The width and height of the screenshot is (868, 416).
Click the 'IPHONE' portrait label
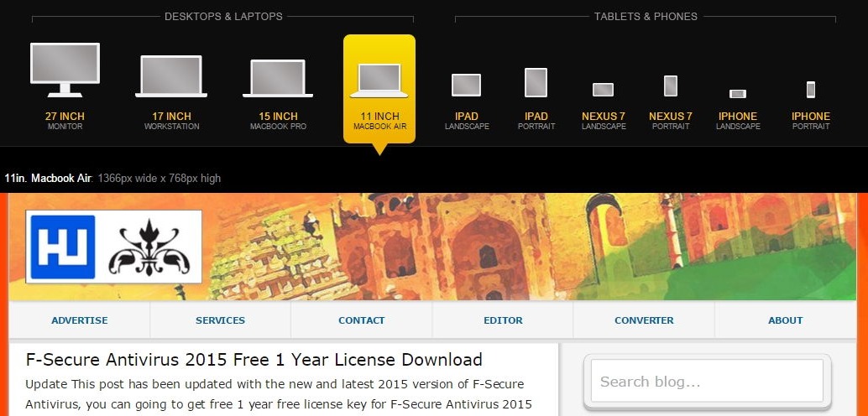tap(811, 117)
